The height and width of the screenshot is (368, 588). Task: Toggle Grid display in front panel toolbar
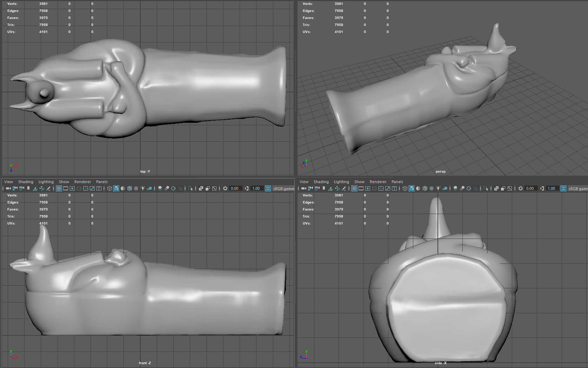(x=59, y=188)
